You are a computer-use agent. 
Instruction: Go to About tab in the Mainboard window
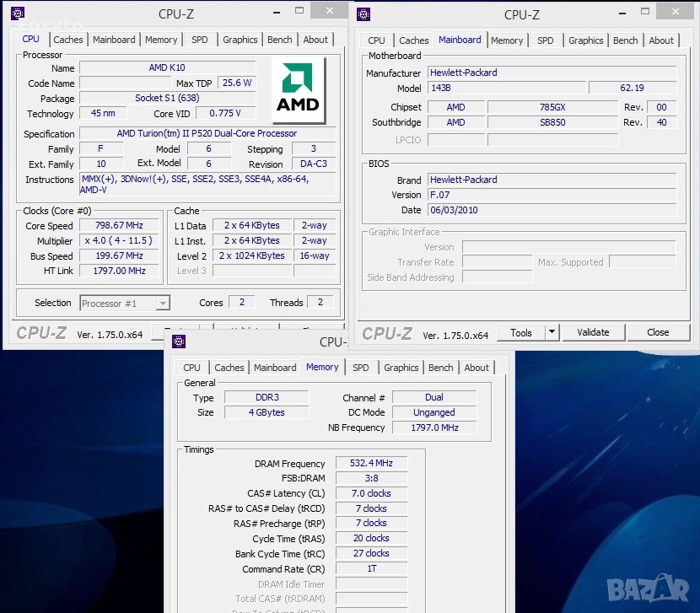pos(661,40)
